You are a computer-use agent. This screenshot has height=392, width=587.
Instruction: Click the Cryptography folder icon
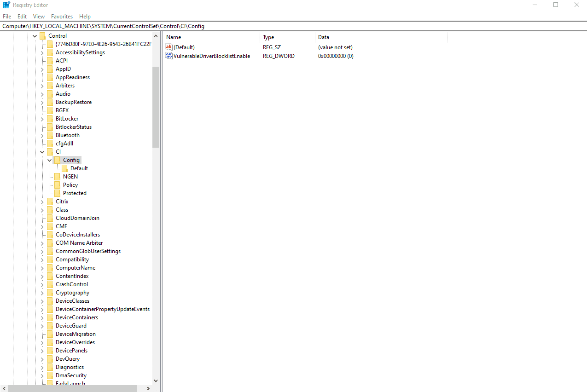pyautogui.click(x=50, y=292)
